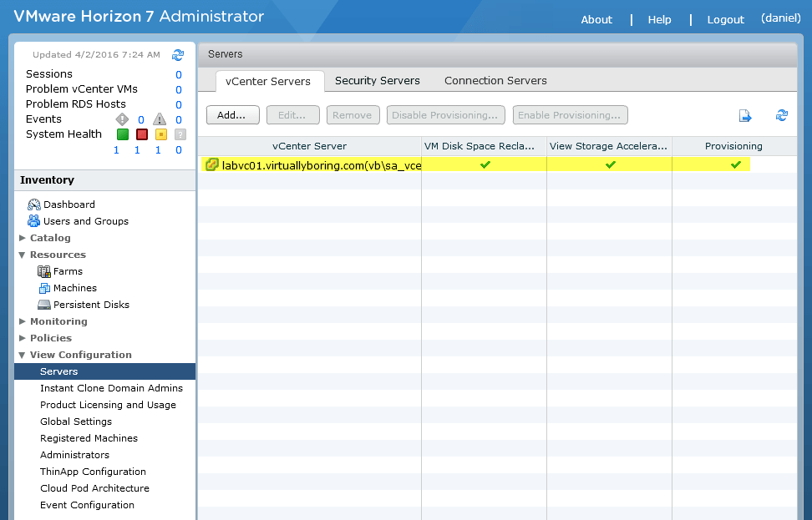Viewport: 812px width, 520px height.
Task: Open Instant Clone Domain Admins
Action: coord(111,388)
